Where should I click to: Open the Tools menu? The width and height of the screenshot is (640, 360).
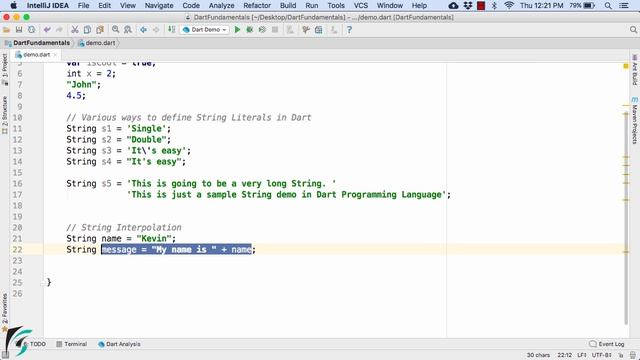point(336,5)
